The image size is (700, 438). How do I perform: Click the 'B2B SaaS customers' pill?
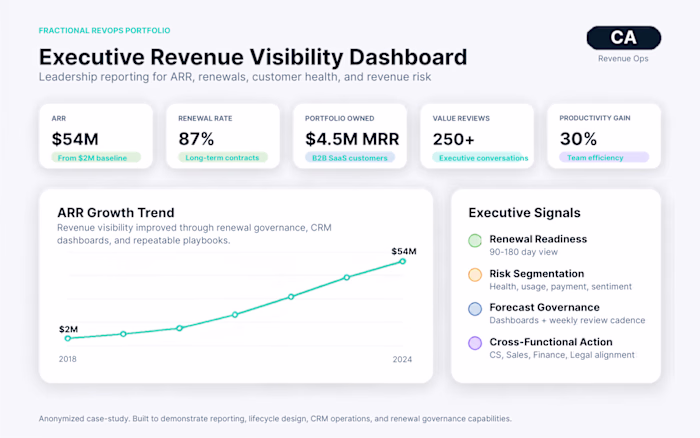[x=350, y=158]
